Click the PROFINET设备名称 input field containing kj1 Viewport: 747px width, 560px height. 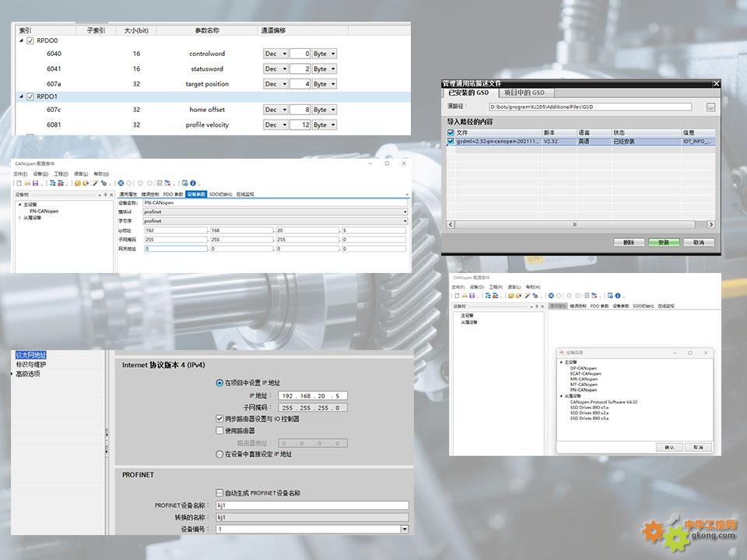point(313,506)
